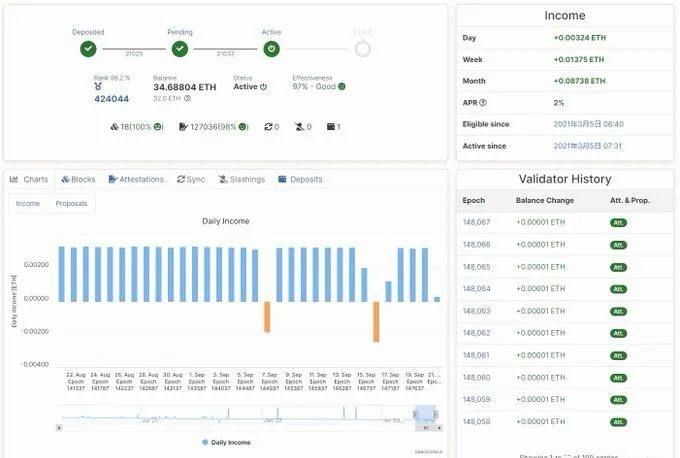Click the Pending green checkmark icon

pyautogui.click(x=180, y=49)
